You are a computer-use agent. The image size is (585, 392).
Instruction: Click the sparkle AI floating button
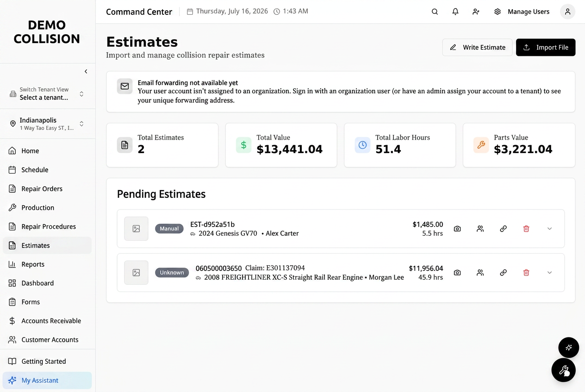(568, 348)
